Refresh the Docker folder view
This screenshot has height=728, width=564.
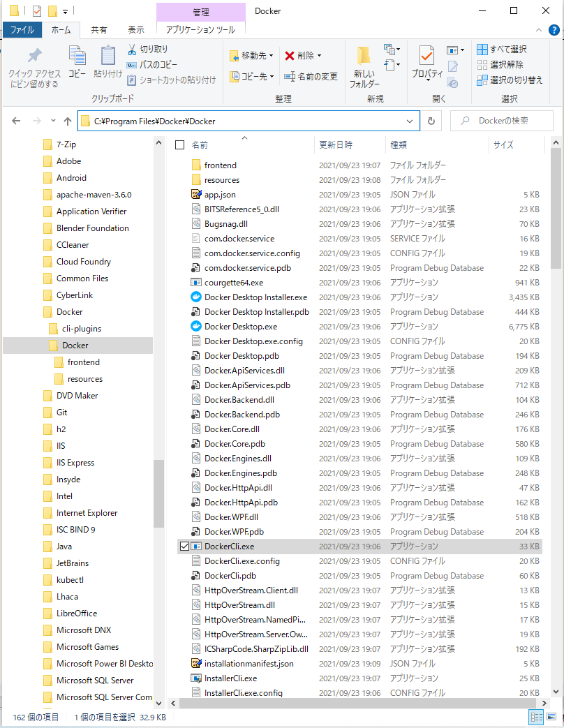coord(431,121)
